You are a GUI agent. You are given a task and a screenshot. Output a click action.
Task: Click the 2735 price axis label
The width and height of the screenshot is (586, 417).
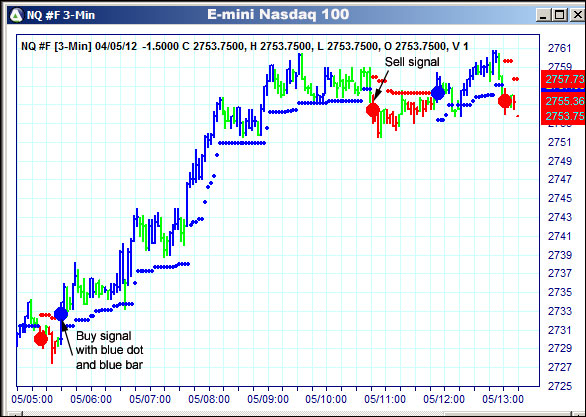point(559,292)
